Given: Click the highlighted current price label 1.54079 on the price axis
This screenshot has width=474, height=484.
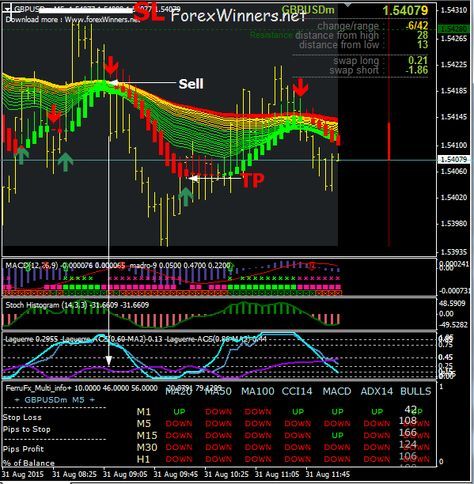Looking at the screenshot, I should (x=453, y=159).
